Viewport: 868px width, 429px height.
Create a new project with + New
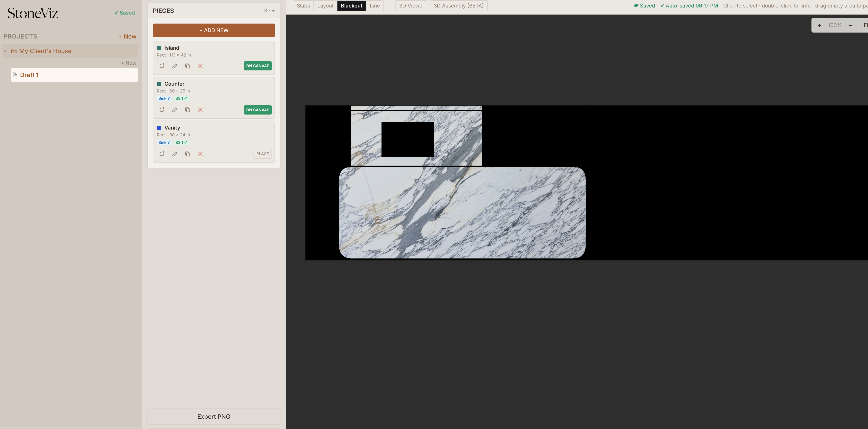127,36
